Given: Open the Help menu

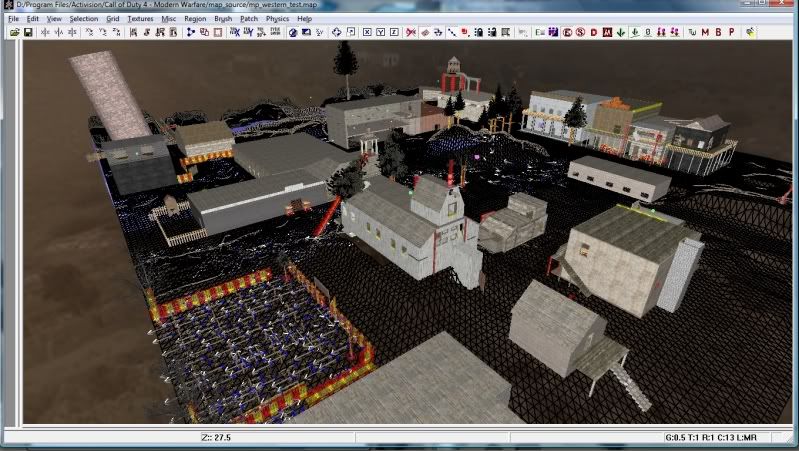Looking at the screenshot, I should [304, 19].
